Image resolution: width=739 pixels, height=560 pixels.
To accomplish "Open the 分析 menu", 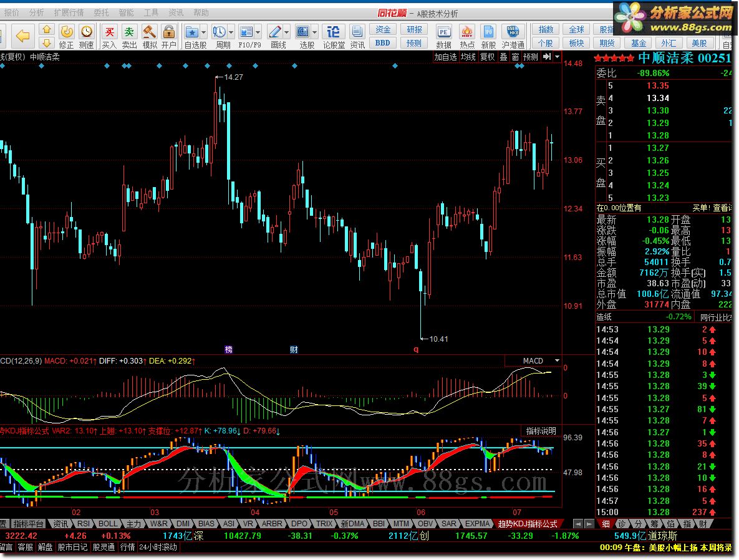I will 36,12.
